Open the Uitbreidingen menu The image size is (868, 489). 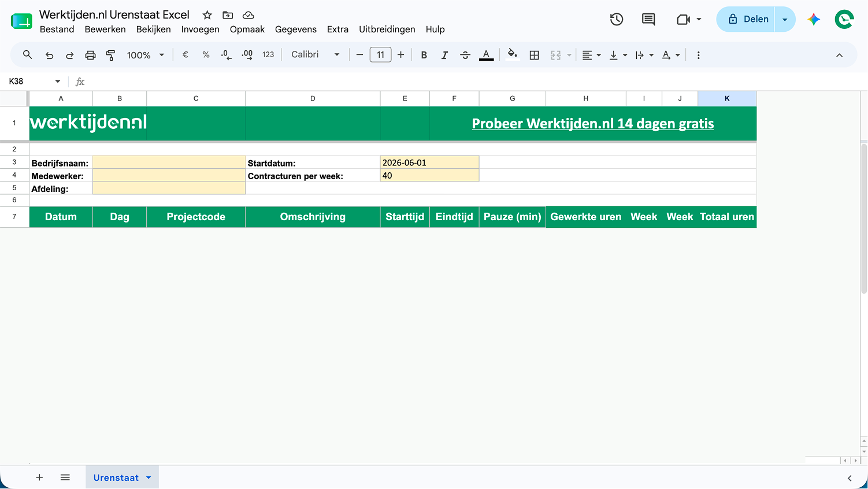pos(387,29)
